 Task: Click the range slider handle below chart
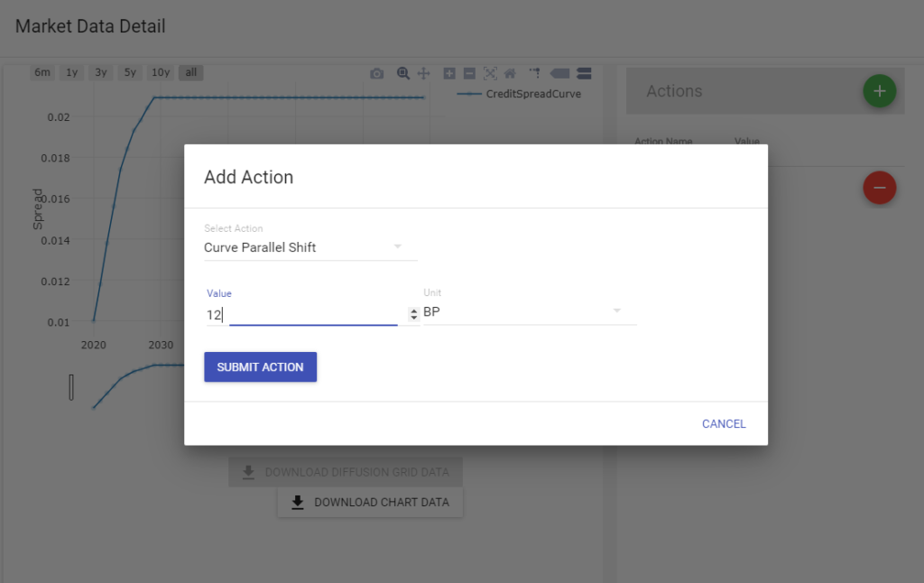pyautogui.click(x=71, y=387)
